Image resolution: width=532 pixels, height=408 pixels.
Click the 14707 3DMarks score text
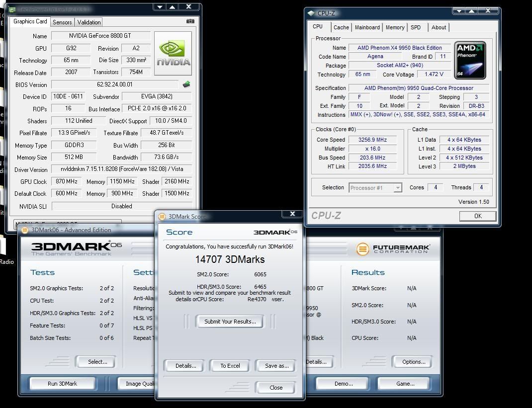(230, 259)
